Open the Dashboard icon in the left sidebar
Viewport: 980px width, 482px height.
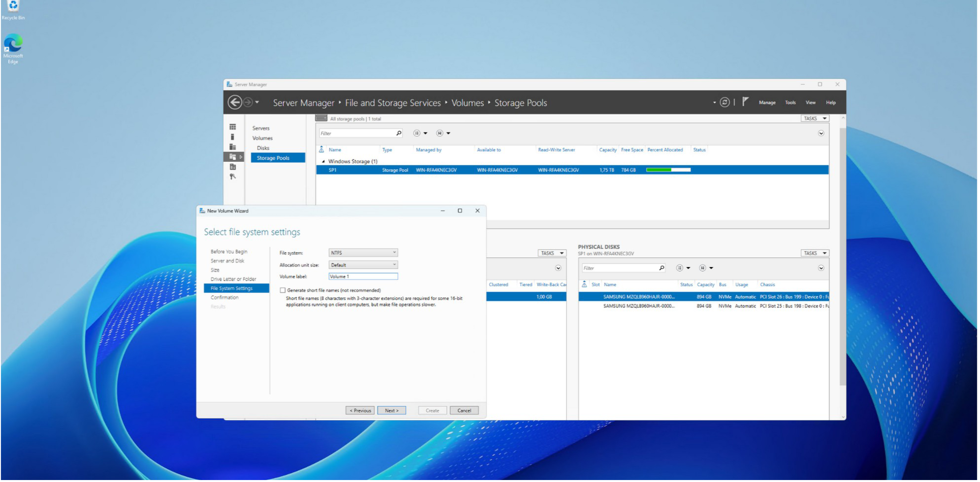point(233,127)
